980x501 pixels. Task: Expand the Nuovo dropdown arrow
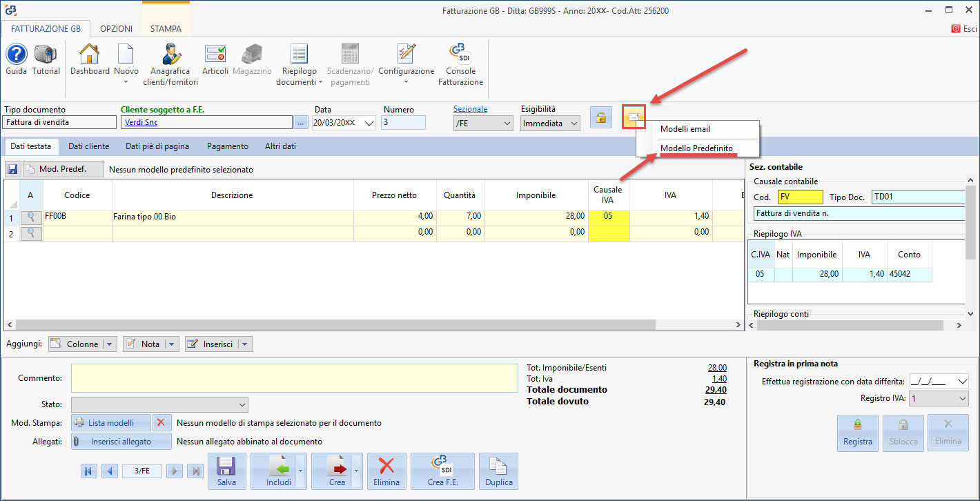(126, 83)
